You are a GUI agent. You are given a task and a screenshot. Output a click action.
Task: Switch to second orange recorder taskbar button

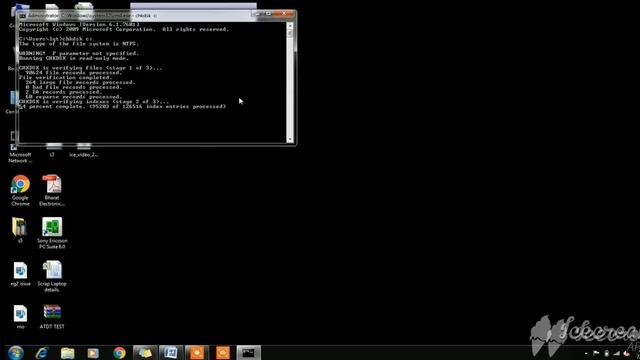click(223, 353)
